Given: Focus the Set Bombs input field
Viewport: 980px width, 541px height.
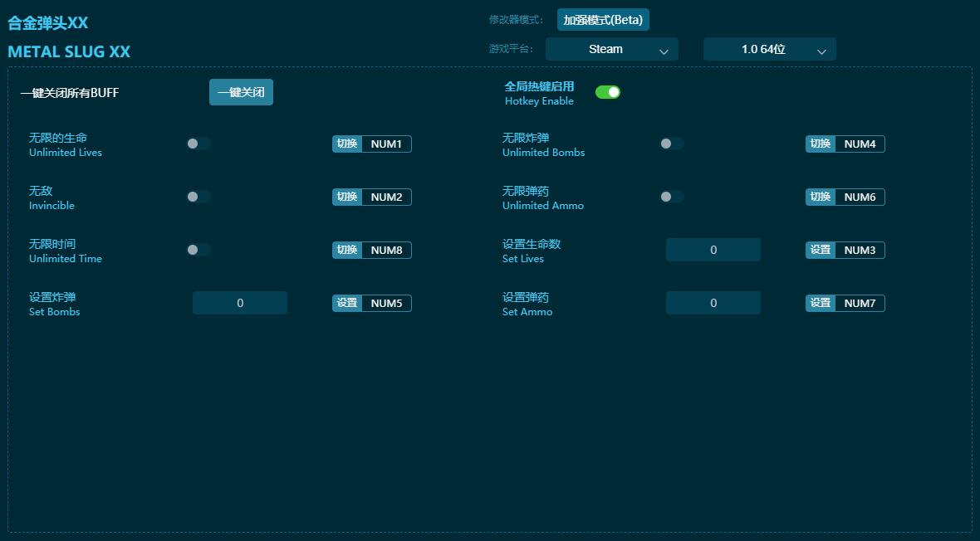Looking at the screenshot, I should click(x=239, y=303).
